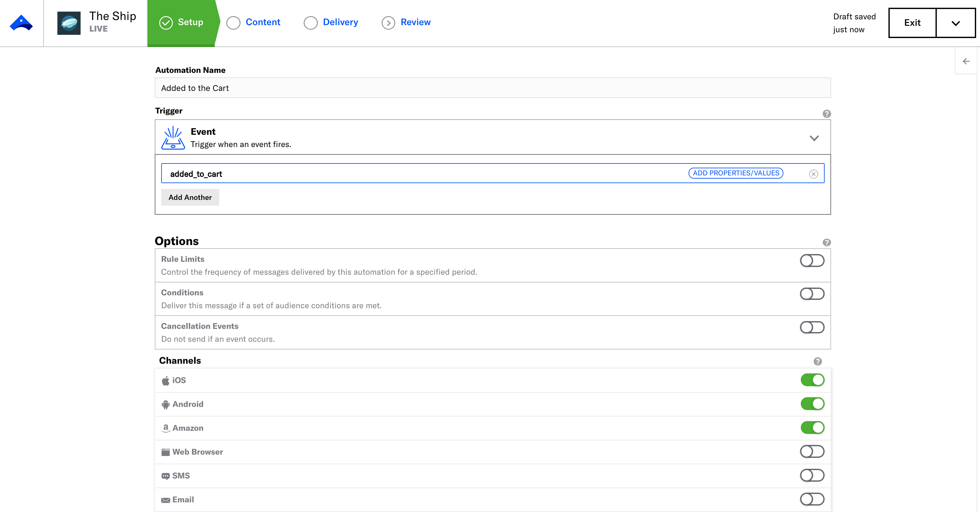
Task: Click the Add Another button
Action: pyautogui.click(x=190, y=197)
